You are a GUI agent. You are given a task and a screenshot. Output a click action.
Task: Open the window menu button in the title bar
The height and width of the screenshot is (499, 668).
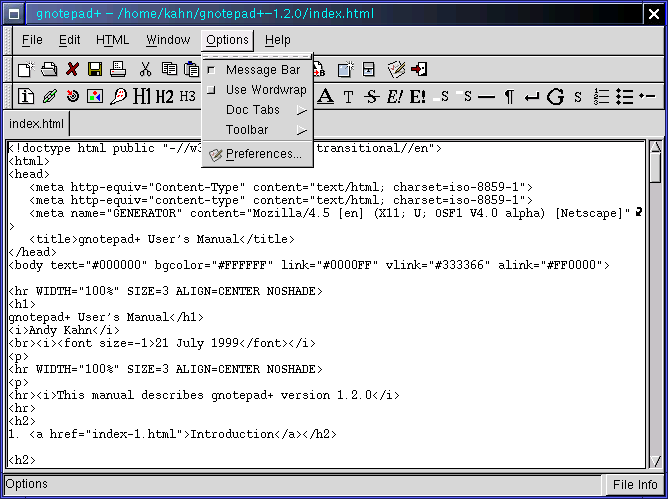click(x=14, y=14)
